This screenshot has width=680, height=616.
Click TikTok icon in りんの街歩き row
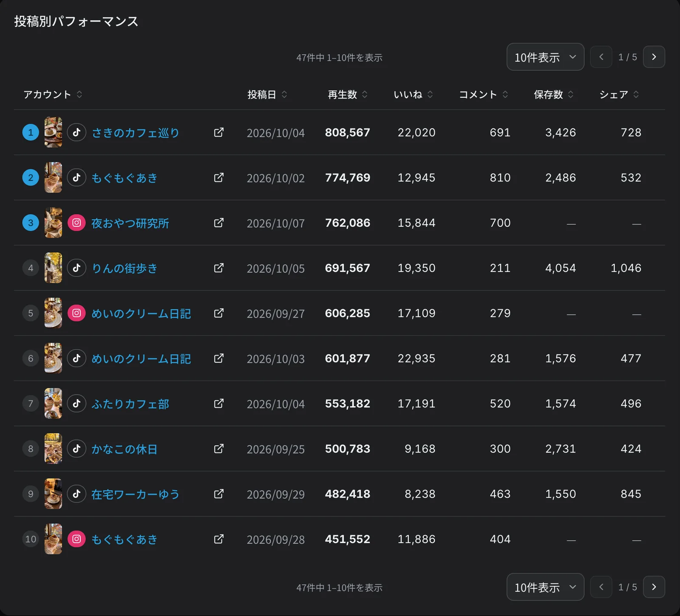click(x=76, y=268)
